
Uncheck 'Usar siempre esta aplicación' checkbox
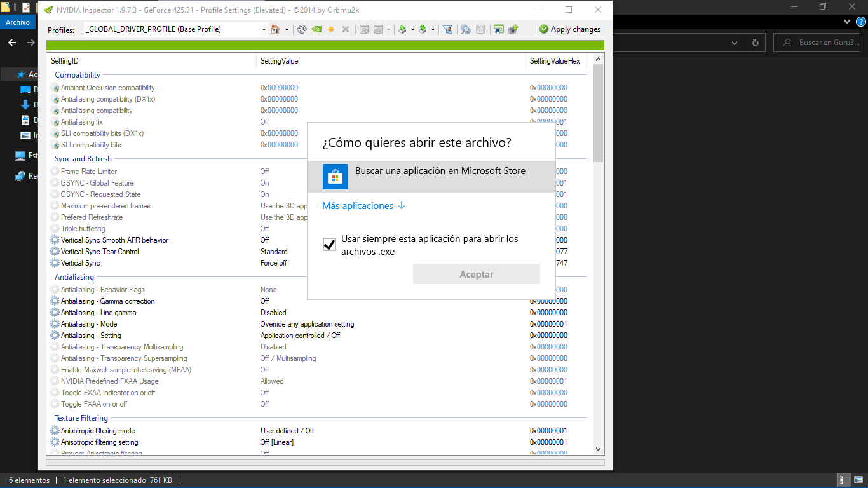tap(329, 245)
